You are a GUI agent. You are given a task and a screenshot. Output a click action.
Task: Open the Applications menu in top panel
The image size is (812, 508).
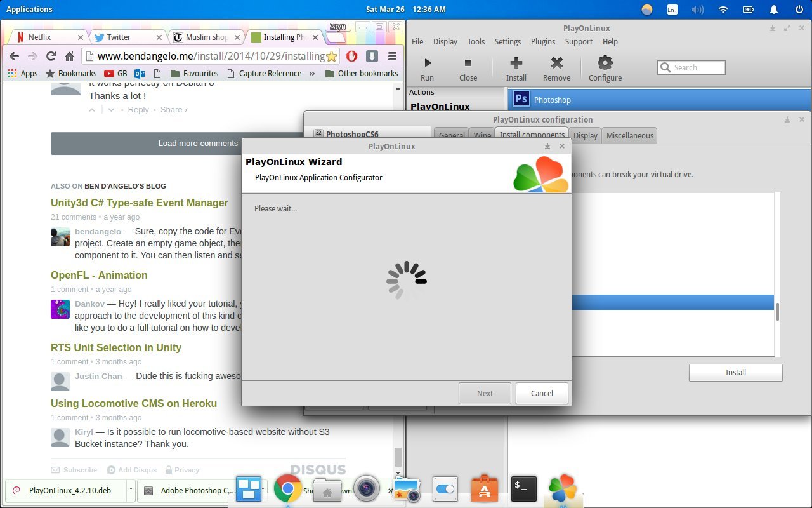click(x=29, y=10)
